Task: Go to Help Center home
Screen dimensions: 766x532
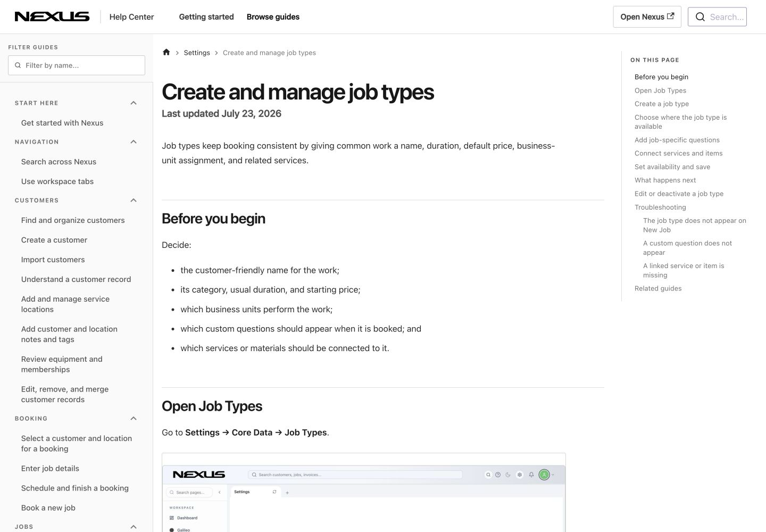Action: click(x=131, y=17)
